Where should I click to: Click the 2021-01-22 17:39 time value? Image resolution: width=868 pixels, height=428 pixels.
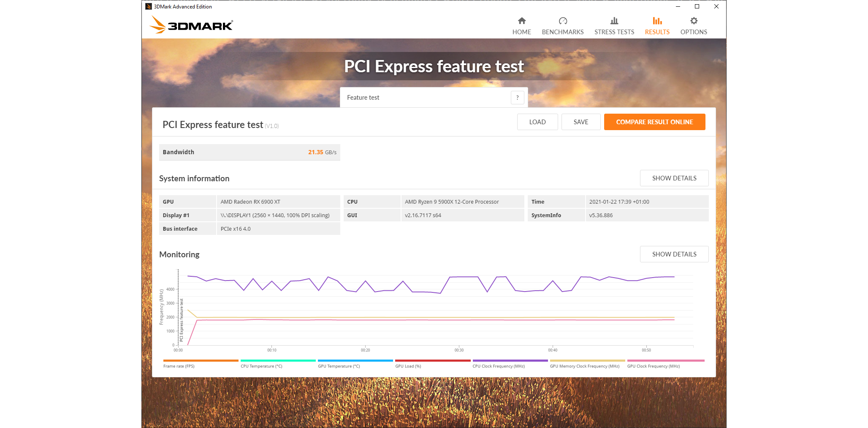pos(647,202)
